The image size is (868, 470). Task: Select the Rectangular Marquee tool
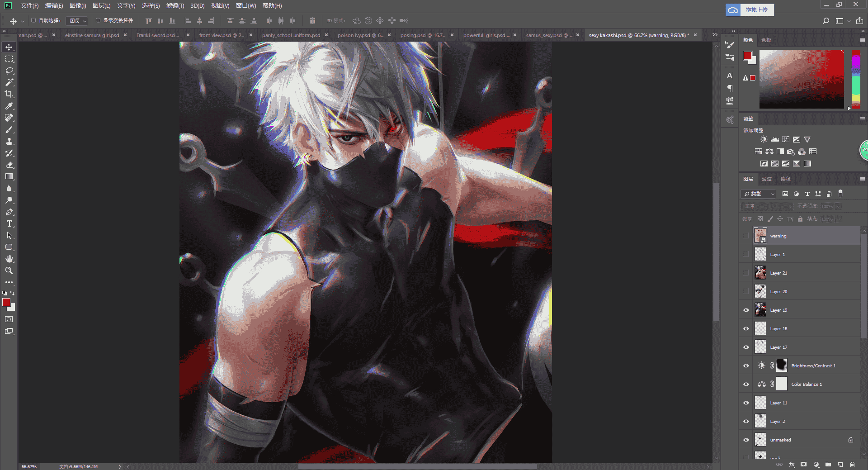point(9,59)
